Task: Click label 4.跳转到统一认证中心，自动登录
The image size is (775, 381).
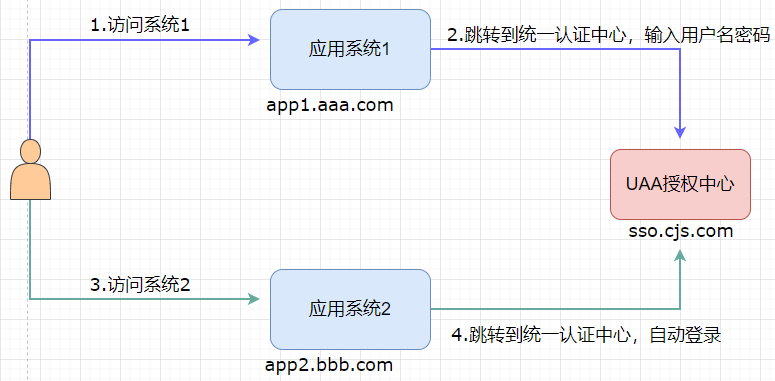Action: point(587,335)
